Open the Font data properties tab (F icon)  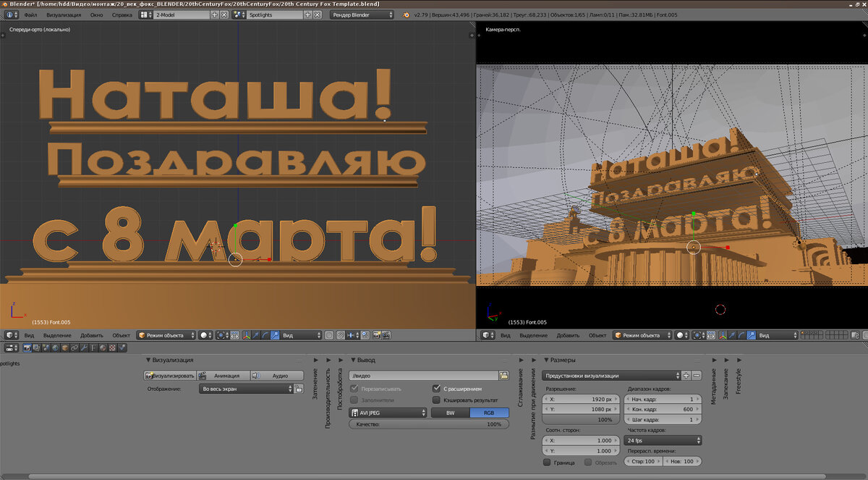(x=93, y=348)
